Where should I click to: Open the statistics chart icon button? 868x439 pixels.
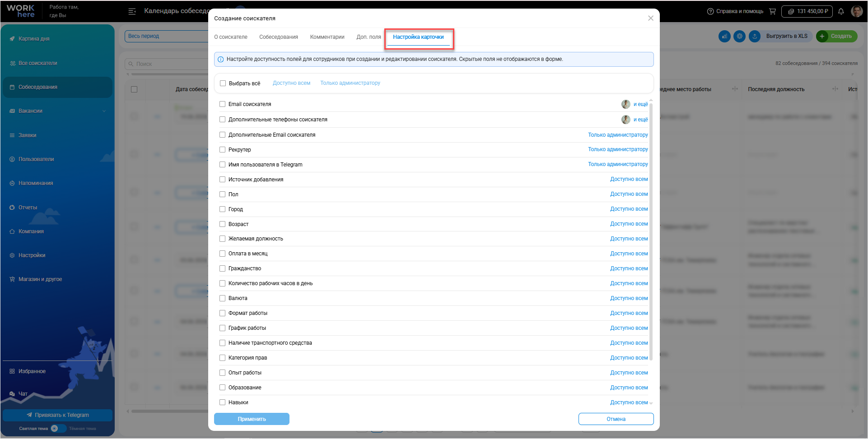coord(724,36)
